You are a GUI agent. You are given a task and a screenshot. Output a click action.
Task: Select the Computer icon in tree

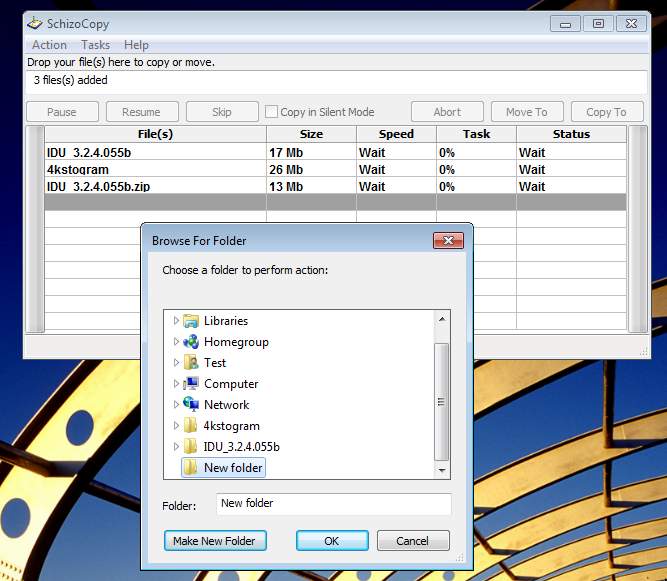pyautogui.click(x=190, y=384)
